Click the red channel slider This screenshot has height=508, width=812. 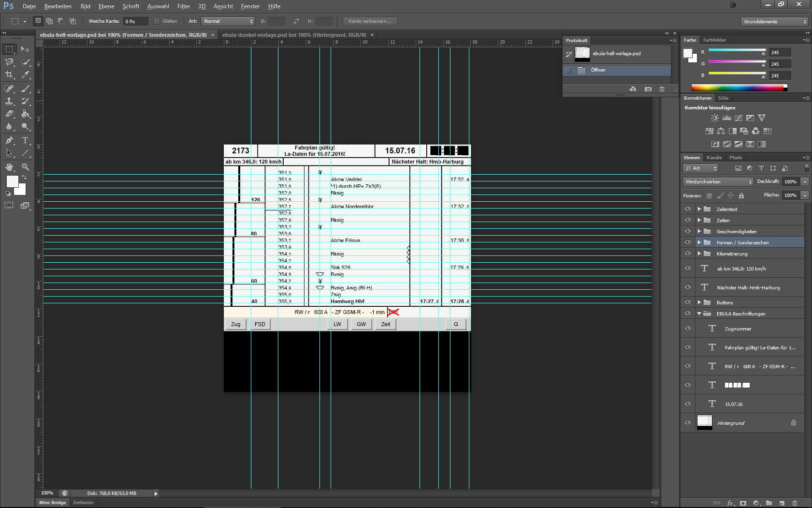[x=737, y=51]
